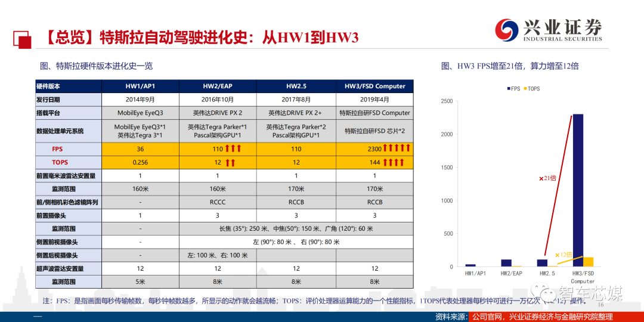Click the red 'FPS' row label in table

(x=68, y=149)
